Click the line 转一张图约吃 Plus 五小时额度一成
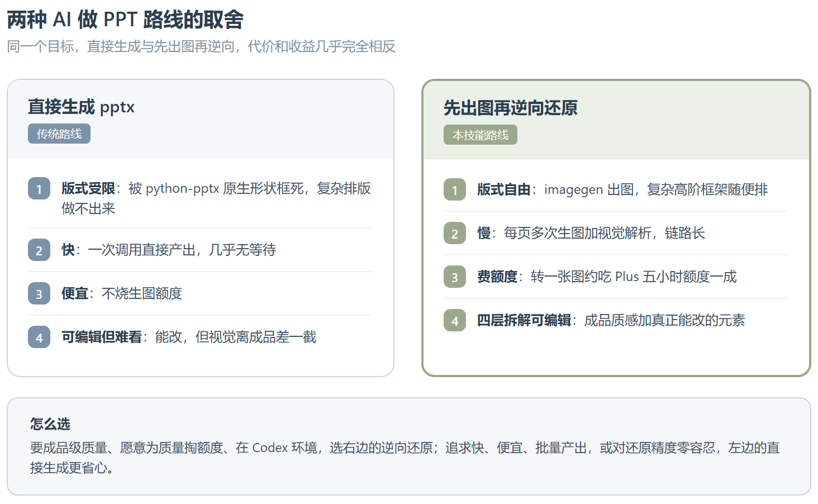Image resolution: width=818 pixels, height=504 pixels. tap(634, 277)
